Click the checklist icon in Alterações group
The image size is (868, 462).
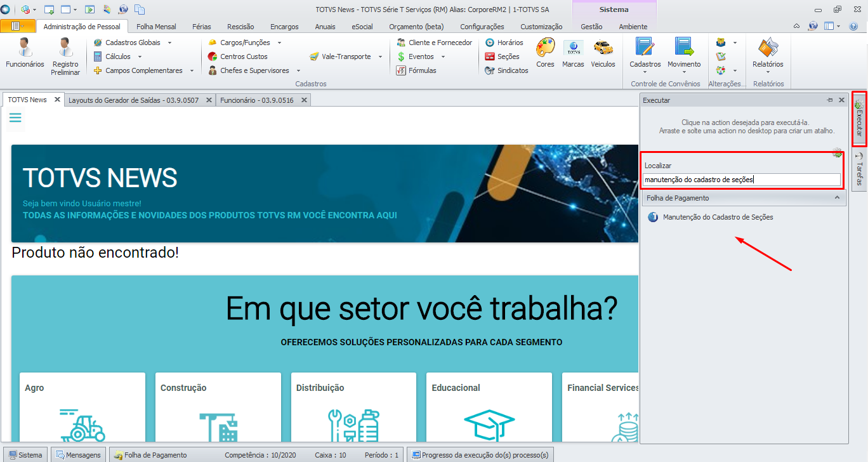[720, 56]
